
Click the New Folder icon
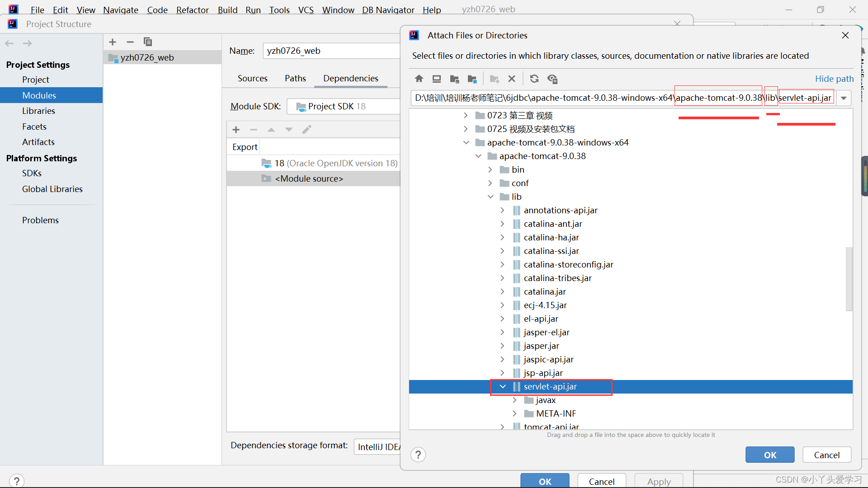[x=494, y=79]
